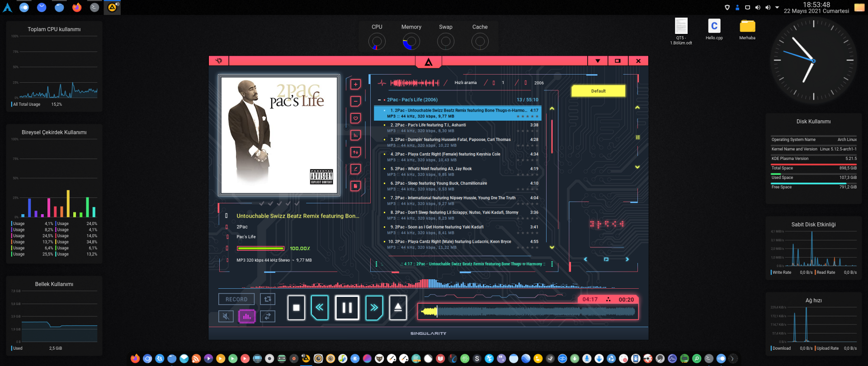This screenshot has height=366, width=868.
Task: Stop playback with the square button
Action: (x=297, y=308)
